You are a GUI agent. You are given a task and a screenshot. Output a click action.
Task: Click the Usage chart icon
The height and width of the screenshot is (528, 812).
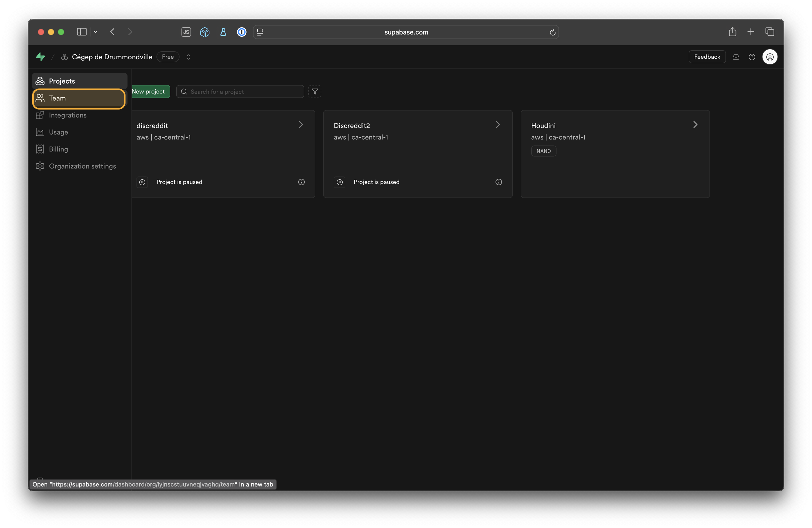[x=40, y=132]
